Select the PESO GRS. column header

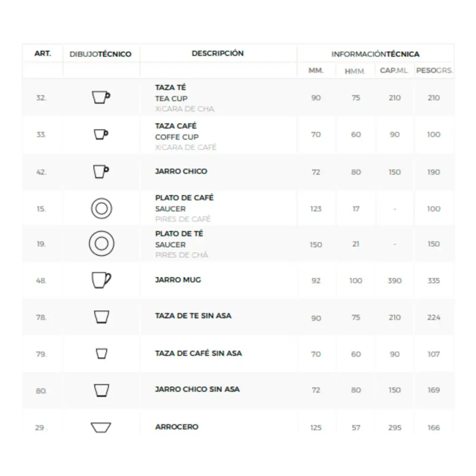pyautogui.click(x=434, y=70)
